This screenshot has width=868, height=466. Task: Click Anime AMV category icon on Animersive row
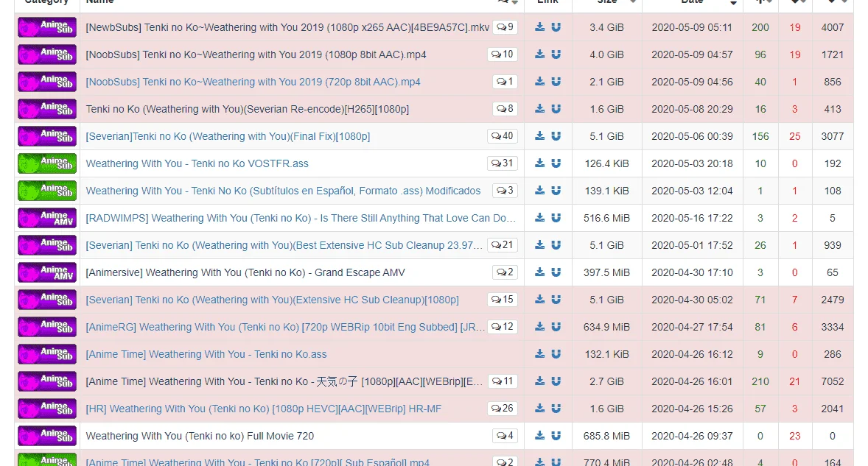[47, 272]
